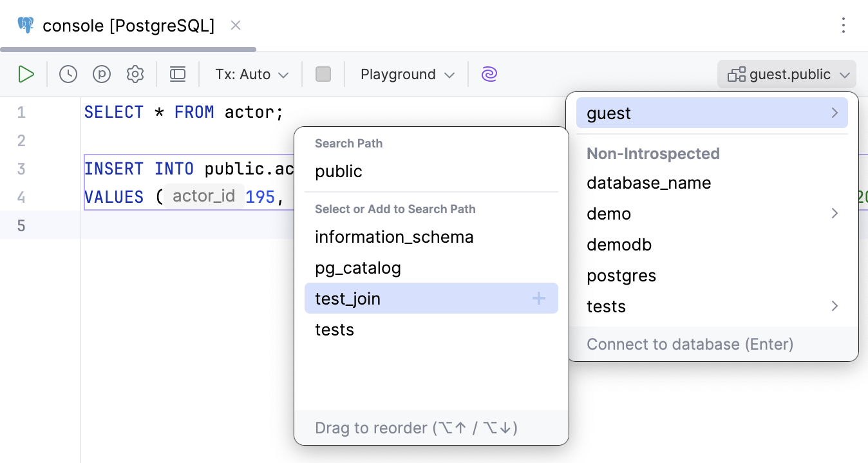Run the SQL query
Viewport: 868px width, 463px height.
(x=26, y=73)
